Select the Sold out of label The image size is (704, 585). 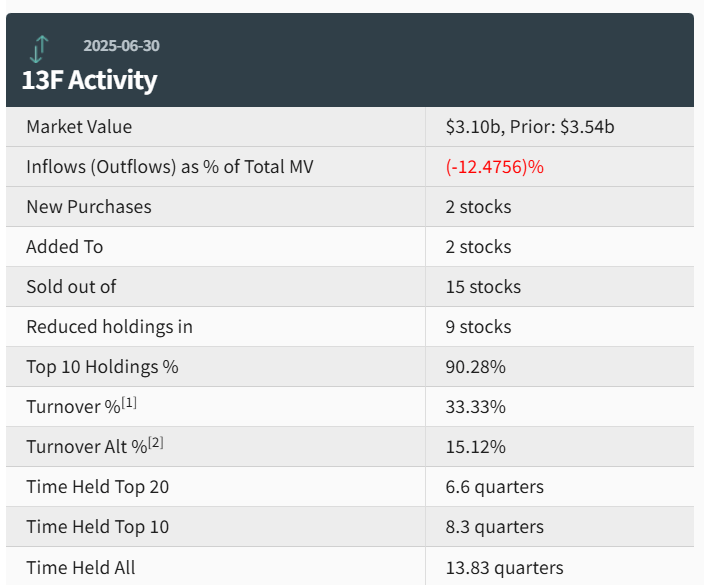tap(71, 287)
